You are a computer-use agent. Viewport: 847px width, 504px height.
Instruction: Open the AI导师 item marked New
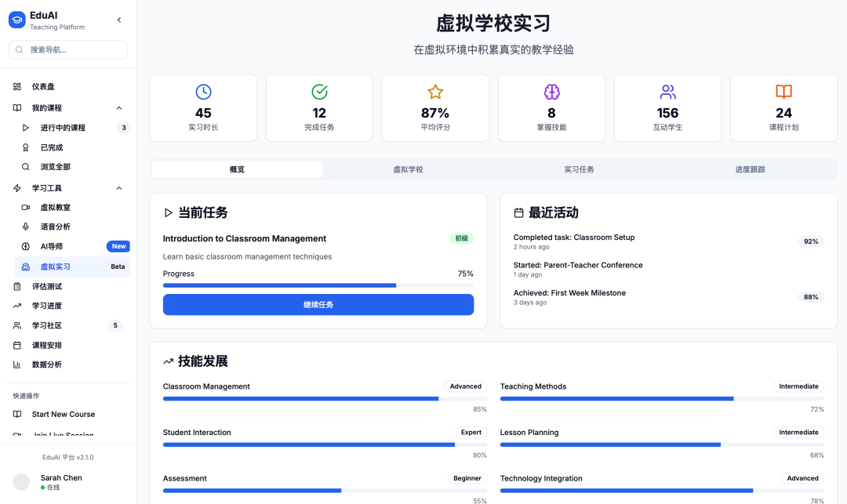click(x=52, y=246)
